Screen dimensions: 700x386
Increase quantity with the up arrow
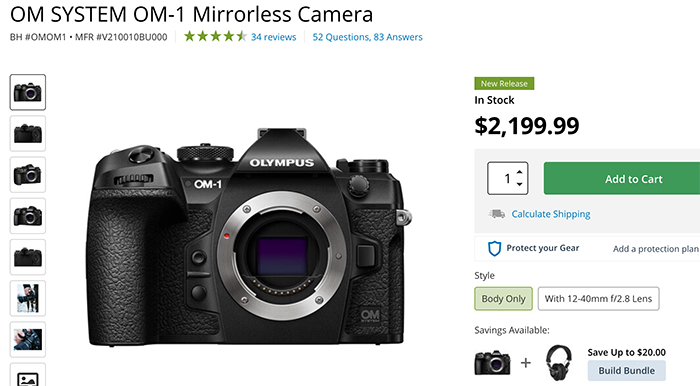(x=520, y=172)
